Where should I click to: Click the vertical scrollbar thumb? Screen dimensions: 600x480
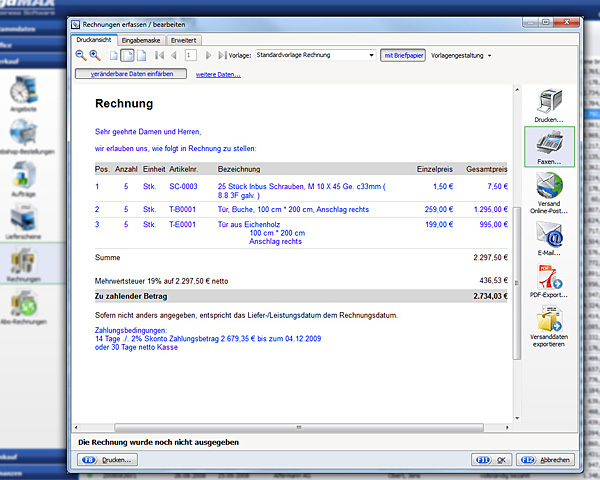tap(517, 283)
